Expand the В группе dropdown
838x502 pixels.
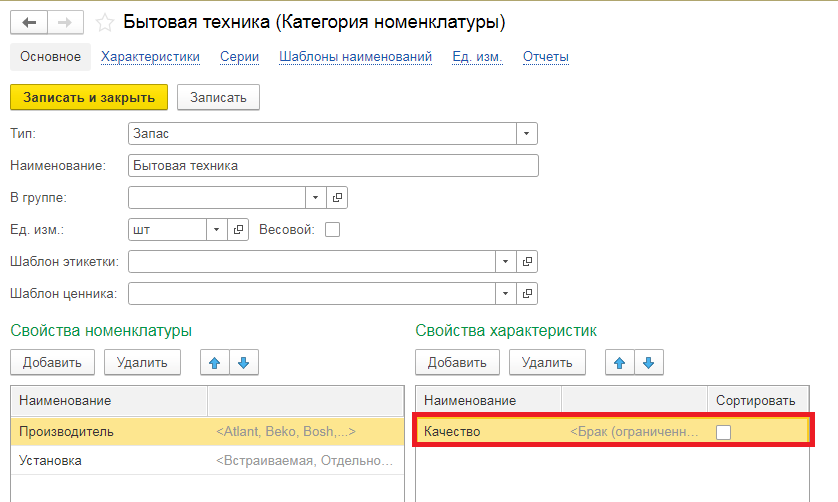coord(315,198)
